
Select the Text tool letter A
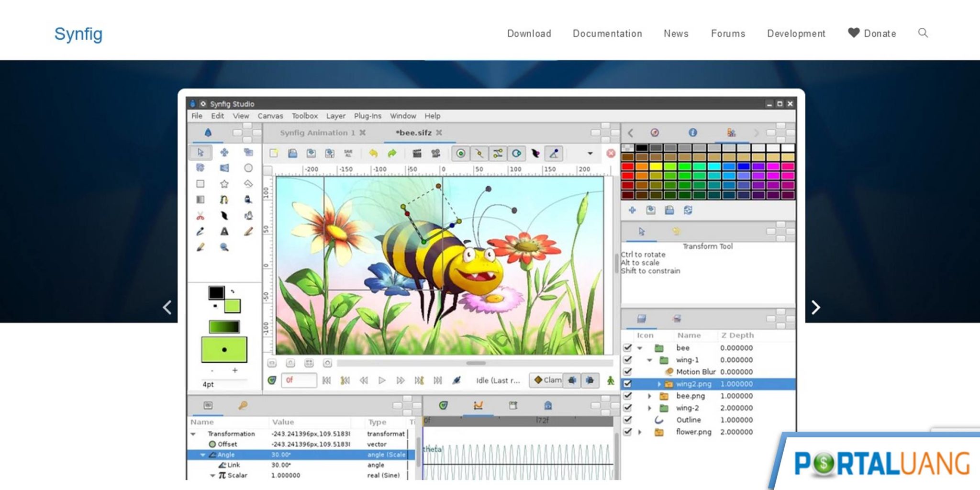224,232
